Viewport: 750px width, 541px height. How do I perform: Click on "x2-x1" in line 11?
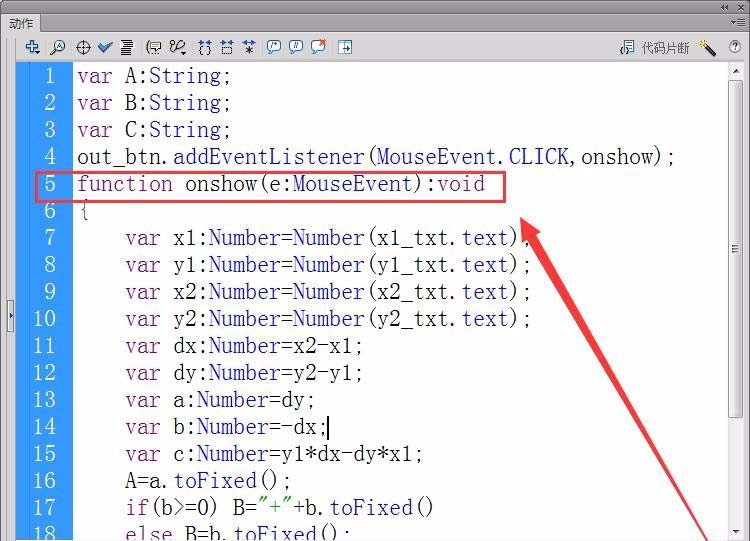pos(323,346)
